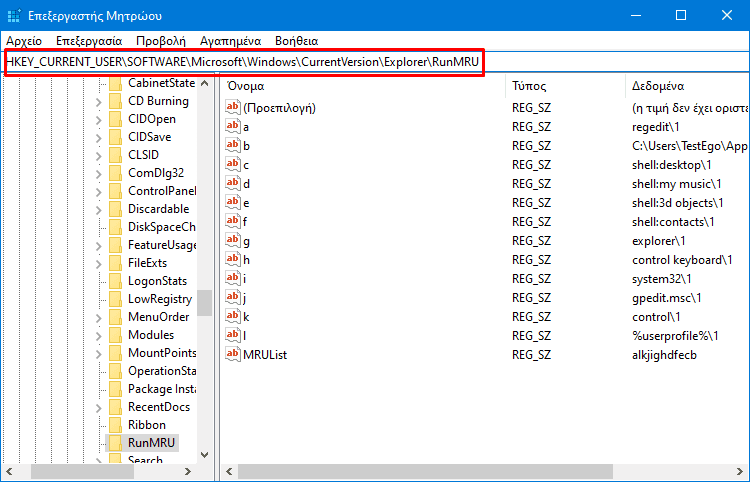Expand the Discardable key
Screen dimensions: 750x482
tap(99, 209)
